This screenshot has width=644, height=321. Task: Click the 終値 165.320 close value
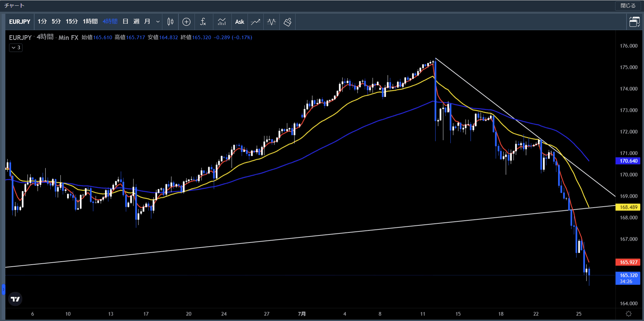[196, 38]
